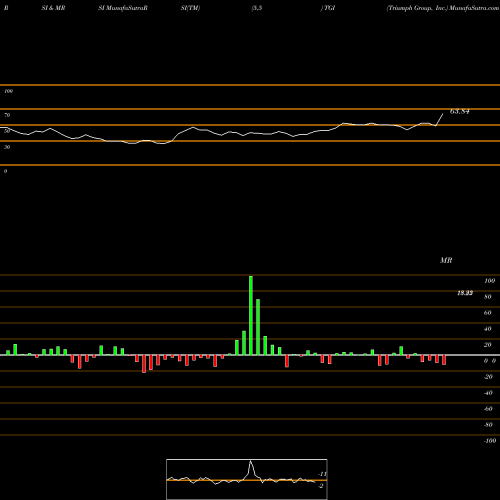Click the '60' label on the MR axis
This screenshot has width=500, height=500.
click(x=488, y=313)
